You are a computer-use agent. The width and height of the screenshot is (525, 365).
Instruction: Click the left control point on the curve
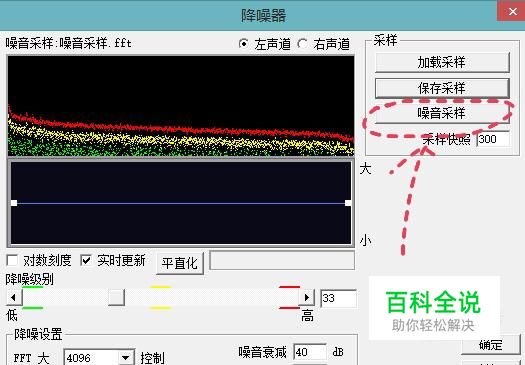(x=14, y=203)
